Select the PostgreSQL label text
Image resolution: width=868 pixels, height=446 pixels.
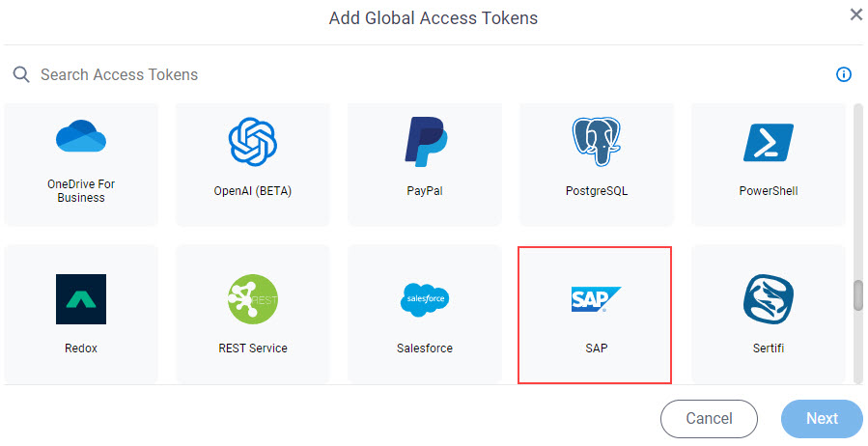tap(596, 191)
